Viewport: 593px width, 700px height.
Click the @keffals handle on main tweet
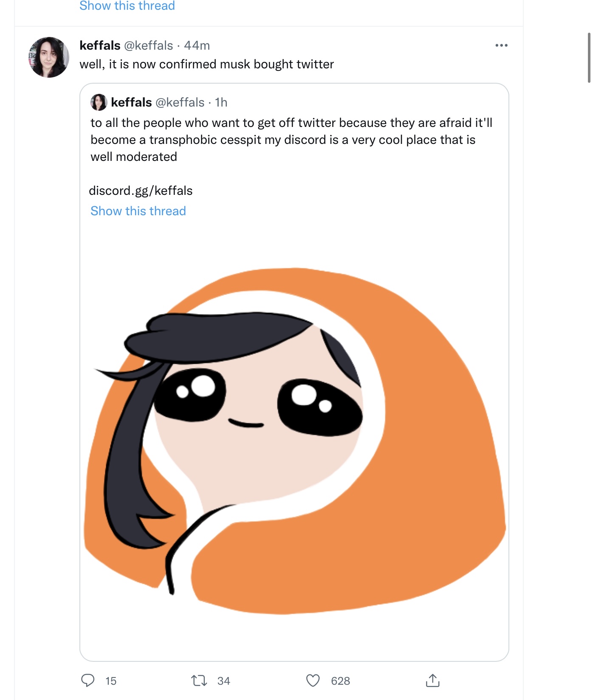tap(148, 45)
